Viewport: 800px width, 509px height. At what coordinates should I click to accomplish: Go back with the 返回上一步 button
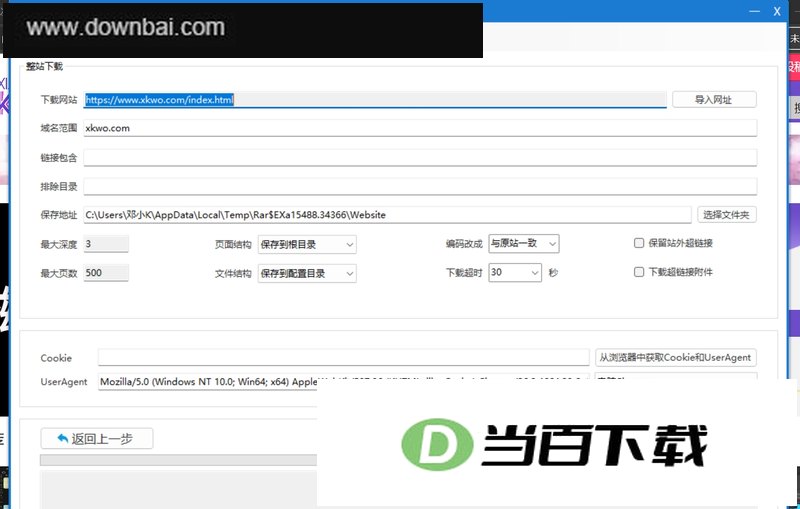click(97, 439)
